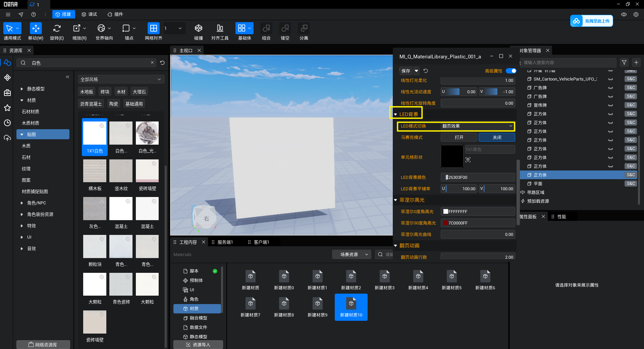Image resolution: width=644 pixels, height=349 pixels.
Task: Click the plus icon in object manager
Action: tap(636, 62)
